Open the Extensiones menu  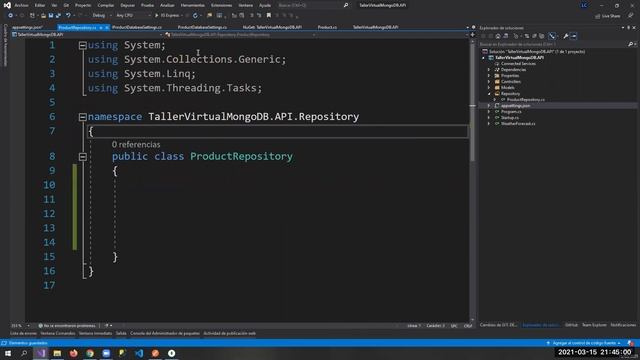(221, 5)
